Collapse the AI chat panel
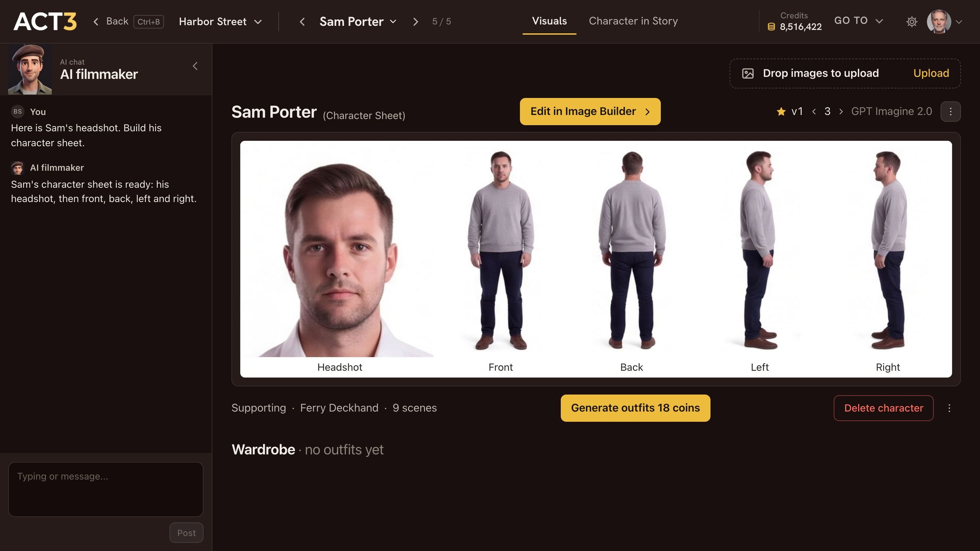This screenshot has height=551, width=980. click(195, 66)
